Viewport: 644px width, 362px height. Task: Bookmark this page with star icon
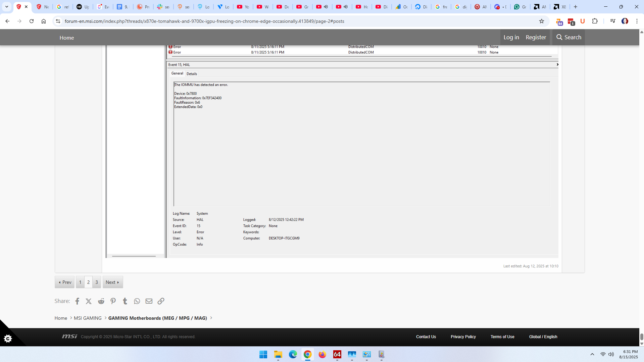click(x=542, y=21)
